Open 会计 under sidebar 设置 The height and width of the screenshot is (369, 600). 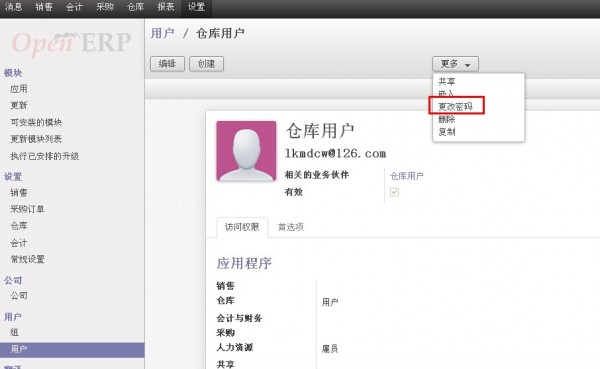19,243
